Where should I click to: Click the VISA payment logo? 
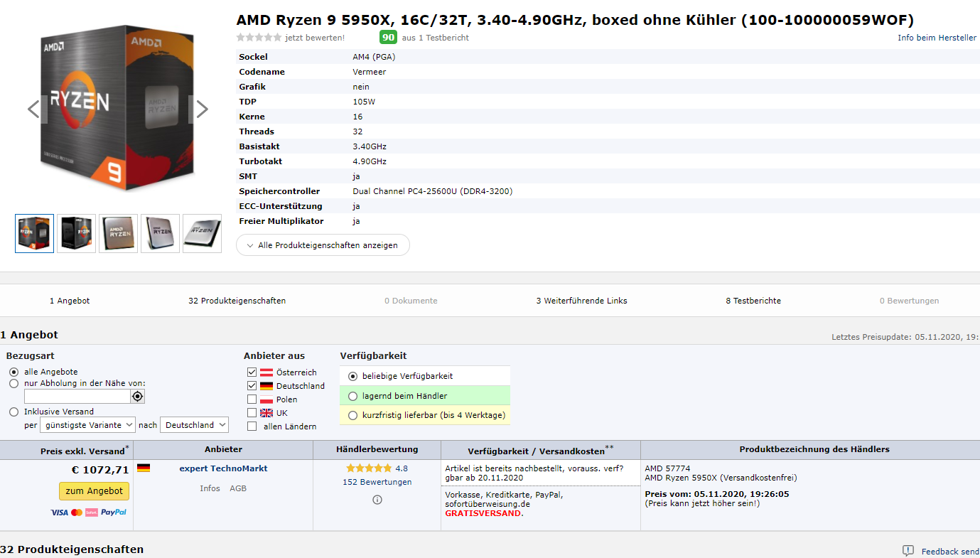tap(59, 513)
